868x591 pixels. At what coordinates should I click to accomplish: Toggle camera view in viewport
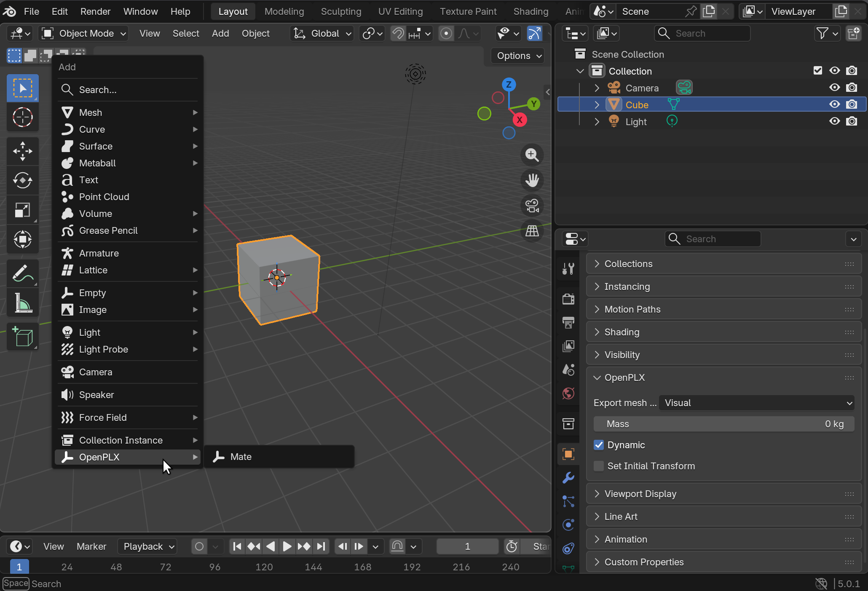(x=532, y=206)
